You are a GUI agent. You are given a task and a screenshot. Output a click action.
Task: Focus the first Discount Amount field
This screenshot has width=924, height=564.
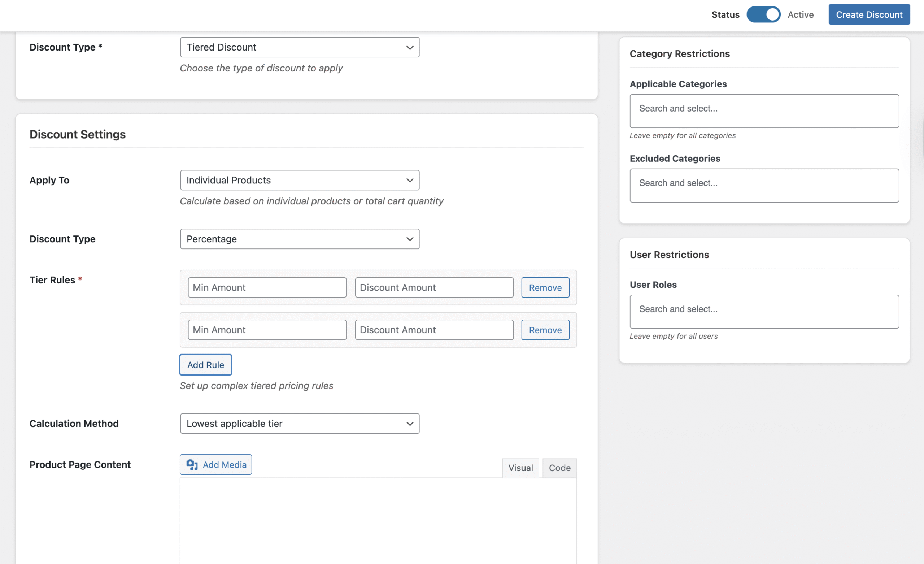pos(434,288)
